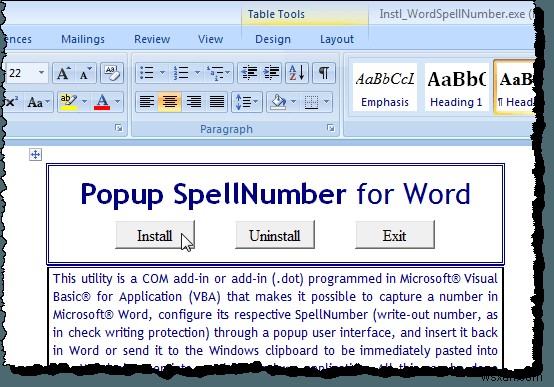Click the Clear Formatting icon
Viewport: 554px width, 387px height.
click(x=112, y=73)
